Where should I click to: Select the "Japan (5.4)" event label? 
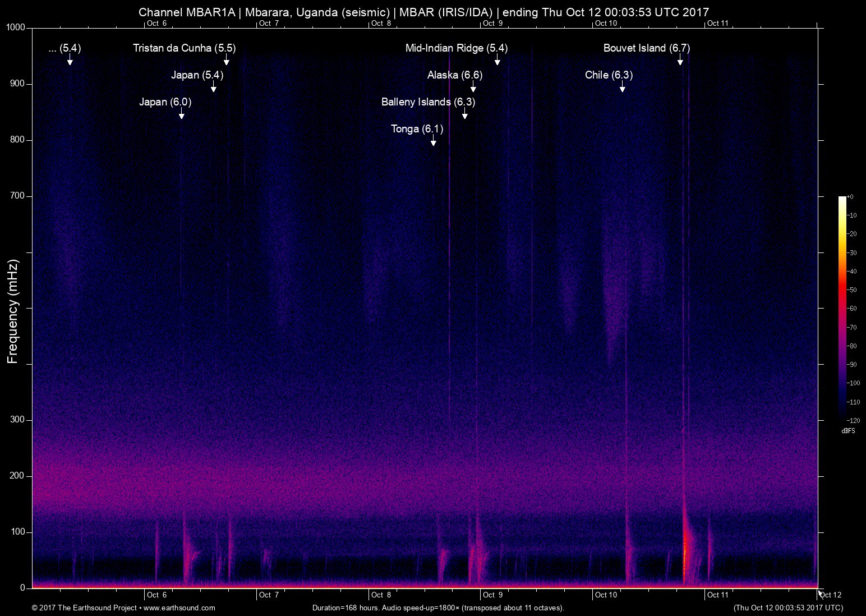click(197, 75)
